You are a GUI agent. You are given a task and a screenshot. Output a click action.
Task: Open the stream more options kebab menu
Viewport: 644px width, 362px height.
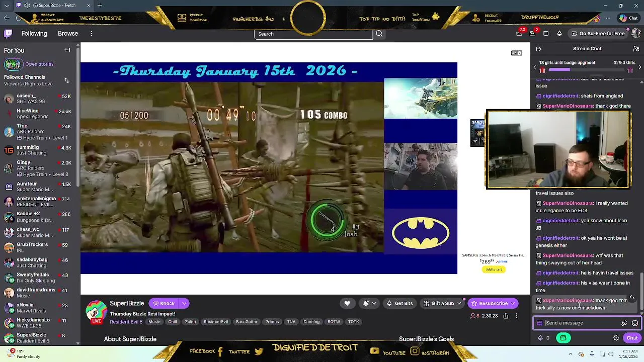[x=516, y=316]
